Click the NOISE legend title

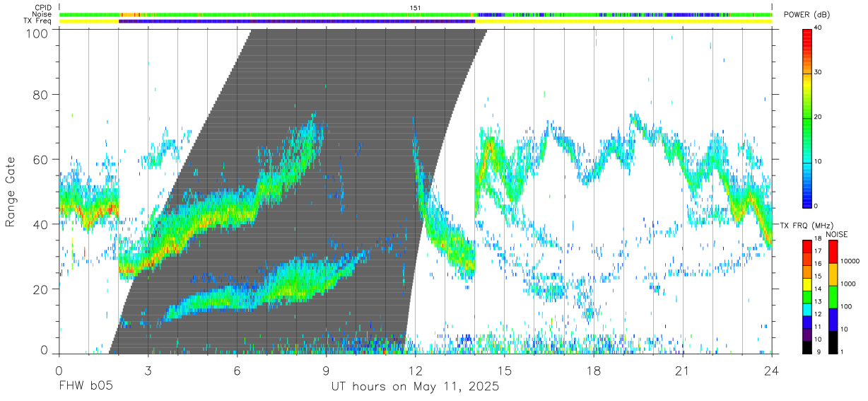pyautogui.click(x=837, y=233)
